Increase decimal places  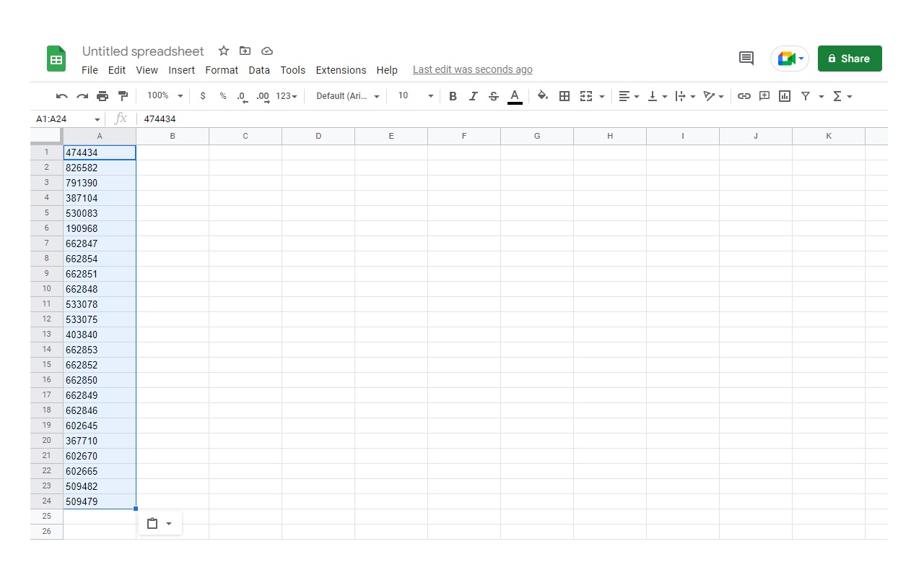(x=263, y=96)
